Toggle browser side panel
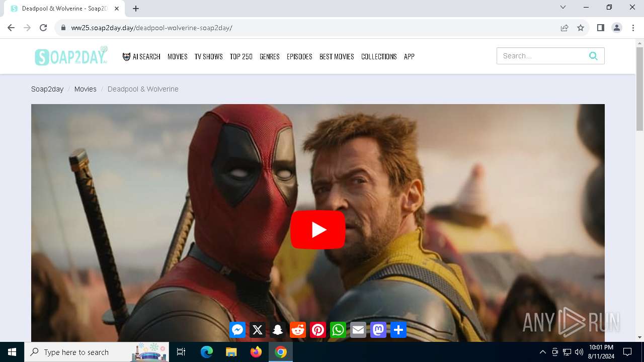Image resolution: width=644 pixels, height=362 pixels. click(600, 28)
